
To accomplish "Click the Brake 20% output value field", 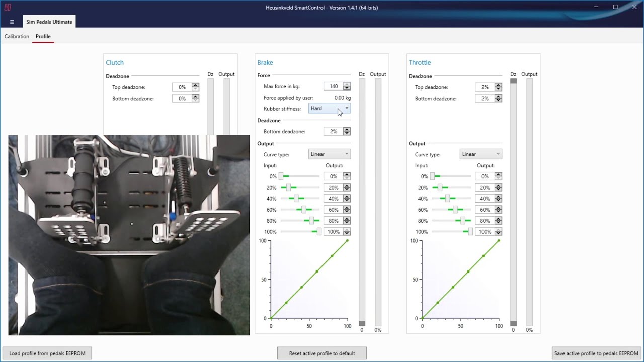I will pyautogui.click(x=333, y=188).
